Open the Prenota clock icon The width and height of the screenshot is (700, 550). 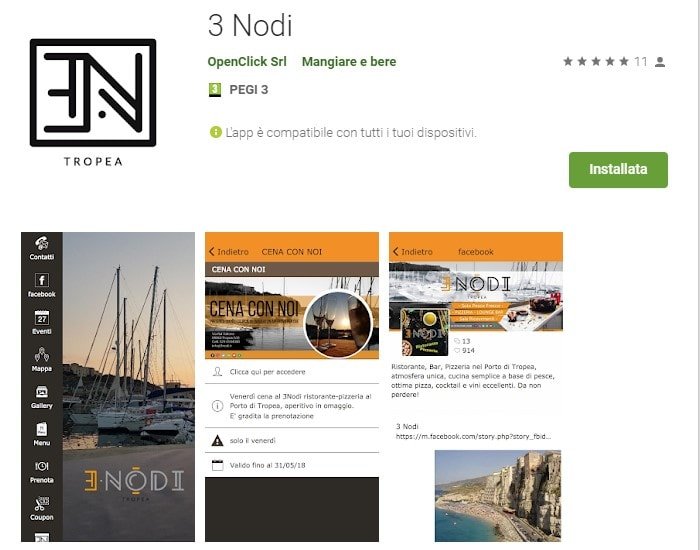pos(42,467)
